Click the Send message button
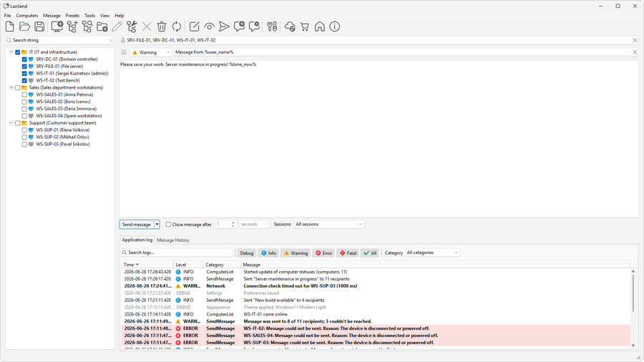Image resolution: width=644 pixels, height=362 pixels. tap(137, 225)
